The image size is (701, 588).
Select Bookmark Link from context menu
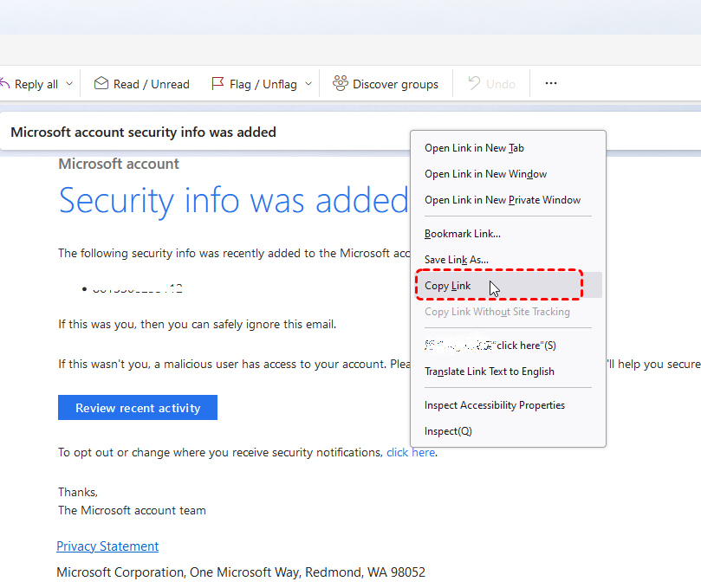[x=463, y=234]
